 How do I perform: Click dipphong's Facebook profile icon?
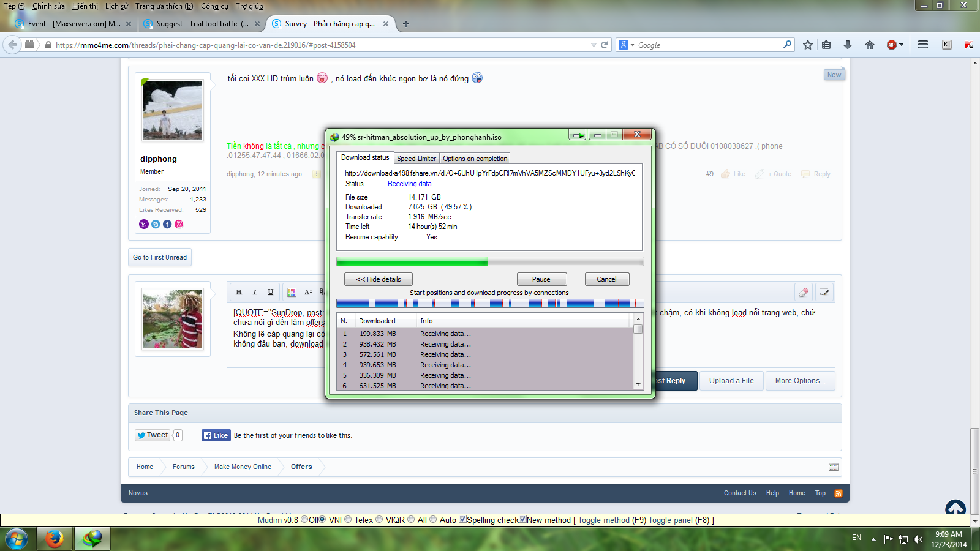(167, 224)
